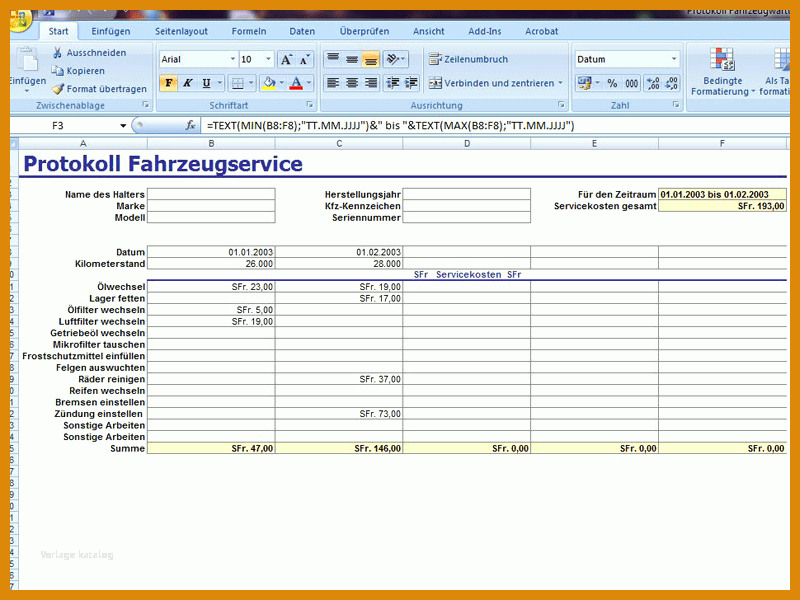Open the Add-Ins tab
The width and height of the screenshot is (800, 600).
coord(485,31)
